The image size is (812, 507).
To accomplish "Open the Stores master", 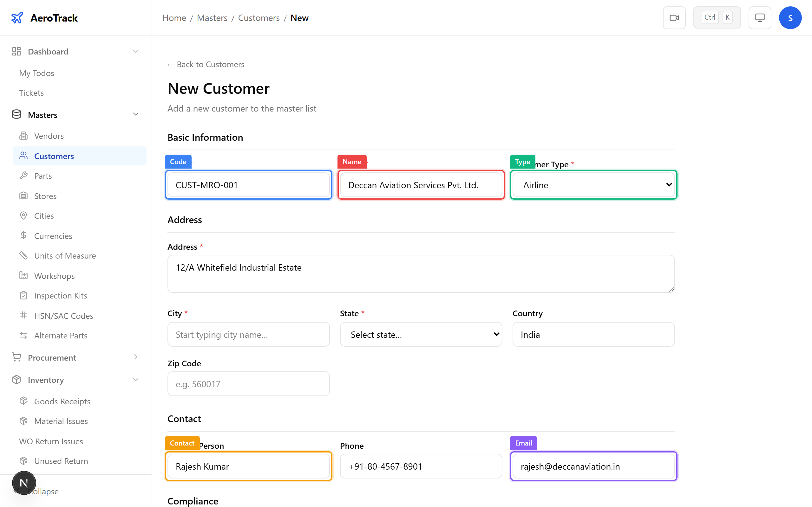I will (x=45, y=196).
